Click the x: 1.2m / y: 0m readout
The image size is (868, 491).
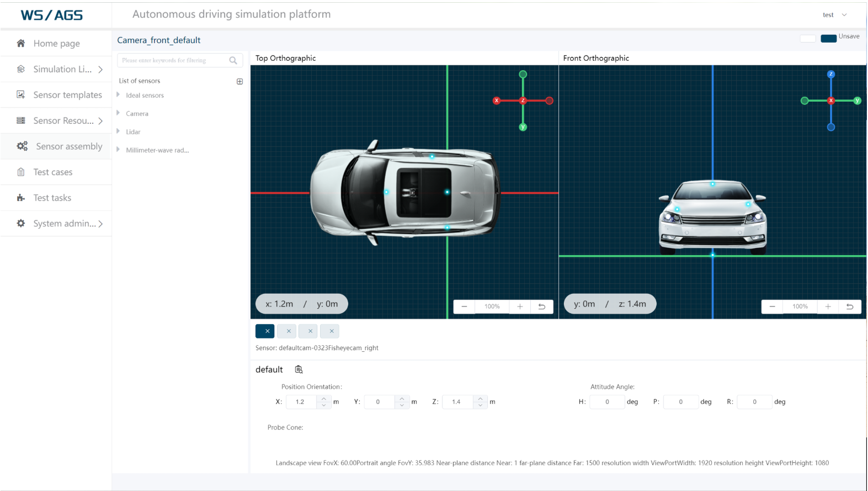(x=302, y=304)
